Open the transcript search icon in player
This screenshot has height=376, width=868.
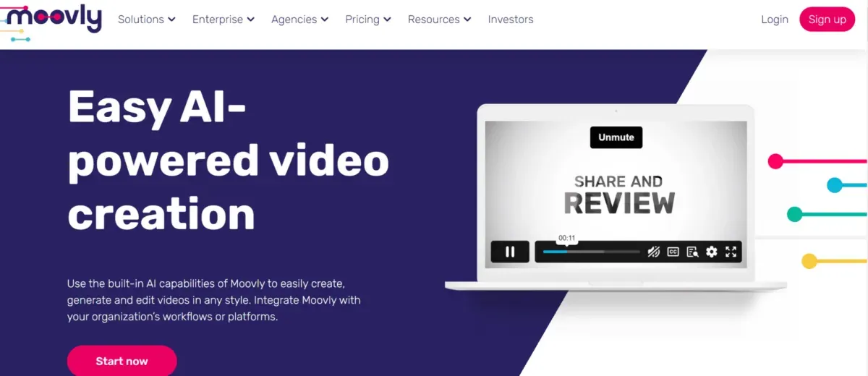pyautogui.click(x=692, y=252)
